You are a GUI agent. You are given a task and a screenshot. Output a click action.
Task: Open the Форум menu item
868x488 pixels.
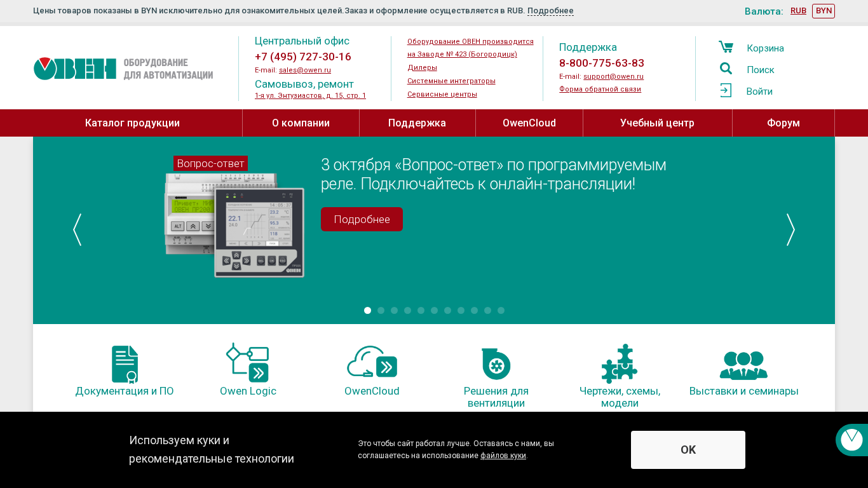click(x=783, y=123)
